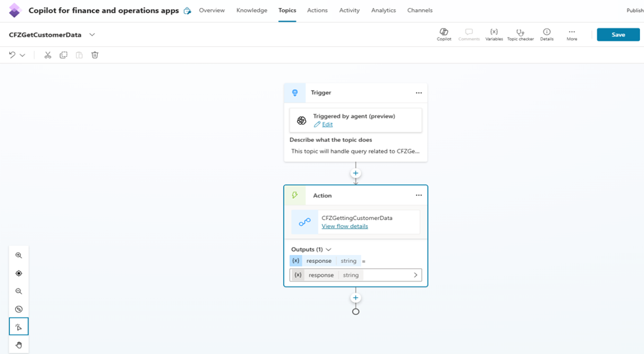The height and width of the screenshot is (354, 644).
Task: Click the agent trigger swirl icon
Action: click(301, 120)
